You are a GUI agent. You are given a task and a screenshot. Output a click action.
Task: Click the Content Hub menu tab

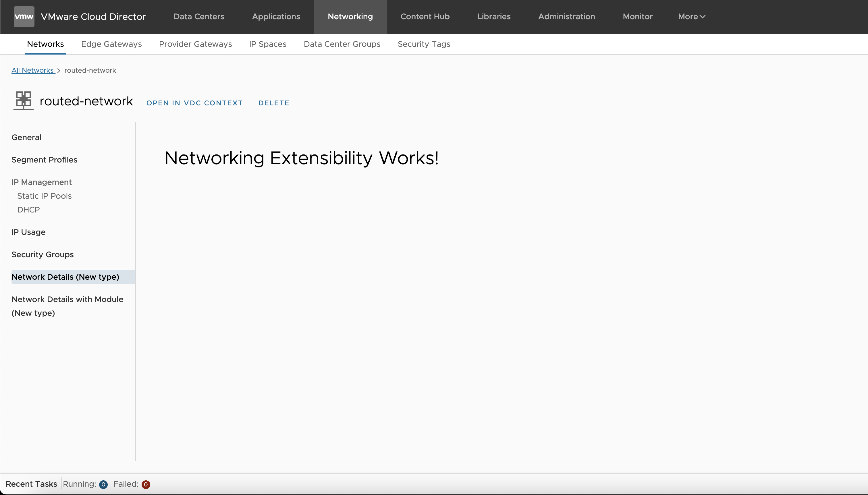pos(425,16)
